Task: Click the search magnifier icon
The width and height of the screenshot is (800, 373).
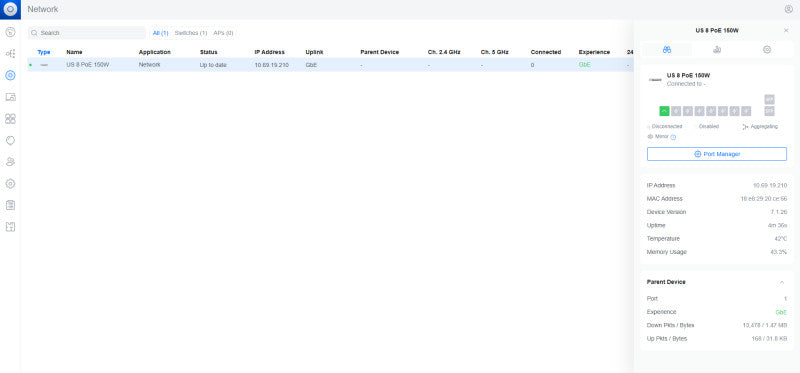Action: [34, 33]
